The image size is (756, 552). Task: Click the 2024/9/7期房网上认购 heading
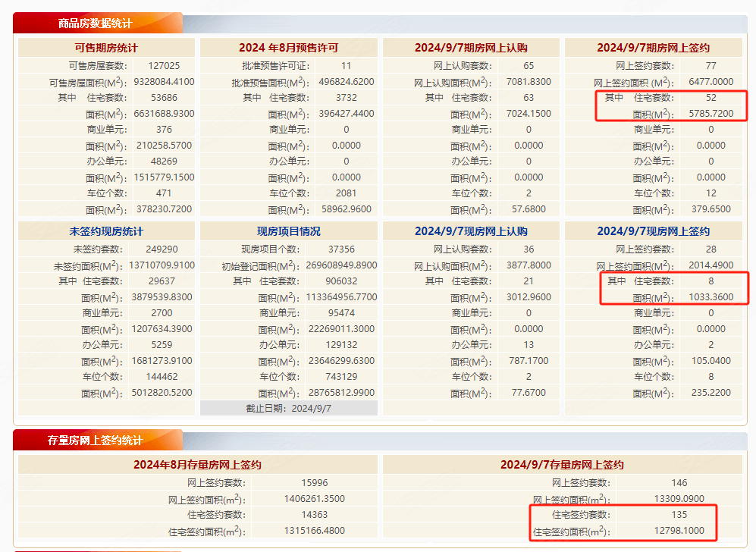click(471, 48)
